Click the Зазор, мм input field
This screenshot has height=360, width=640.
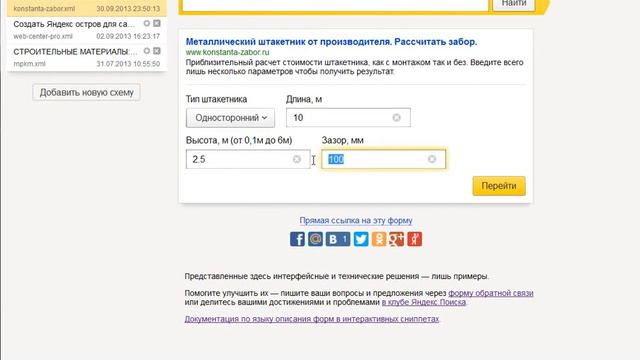click(x=383, y=159)
